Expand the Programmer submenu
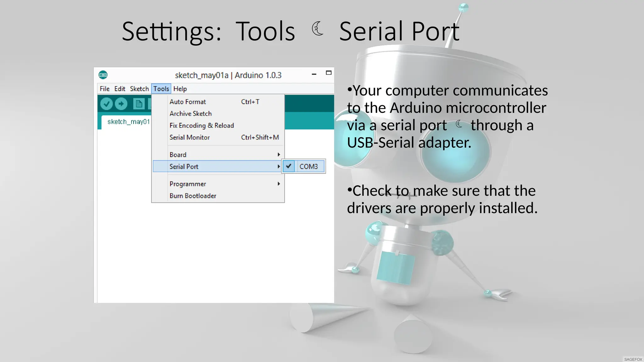This screenshot has width=644, height=362. coord(218,184)
